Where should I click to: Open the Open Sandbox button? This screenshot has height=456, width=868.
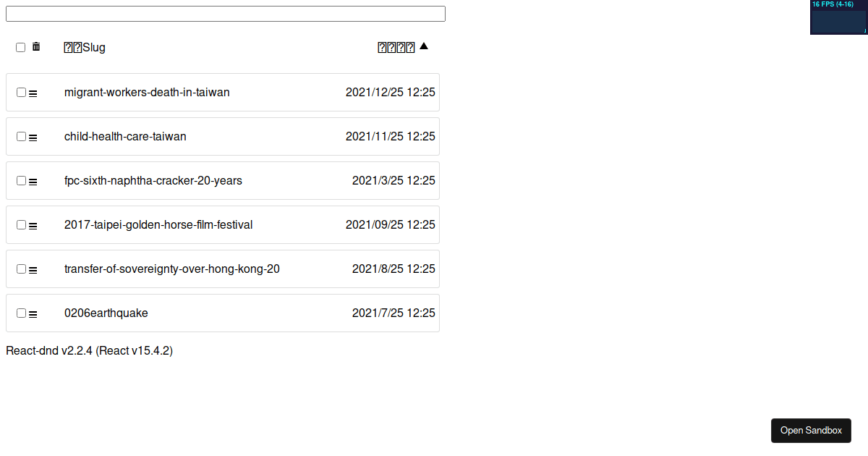coord(811,430)
